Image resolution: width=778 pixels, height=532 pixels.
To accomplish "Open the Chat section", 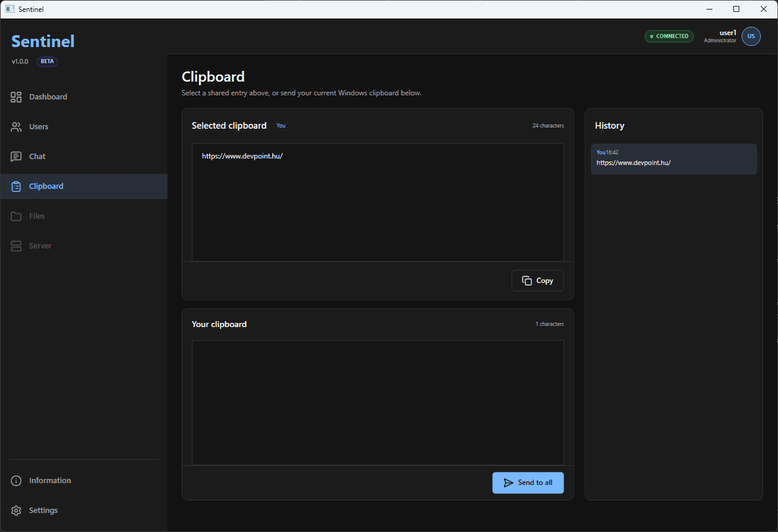I will pyautogui.click(x=83, y=157).
